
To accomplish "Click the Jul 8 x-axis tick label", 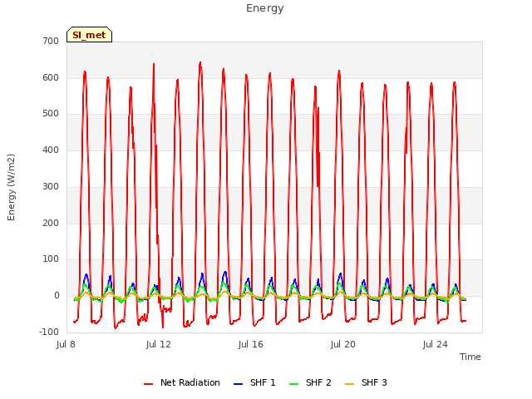I will coord(66,344).
